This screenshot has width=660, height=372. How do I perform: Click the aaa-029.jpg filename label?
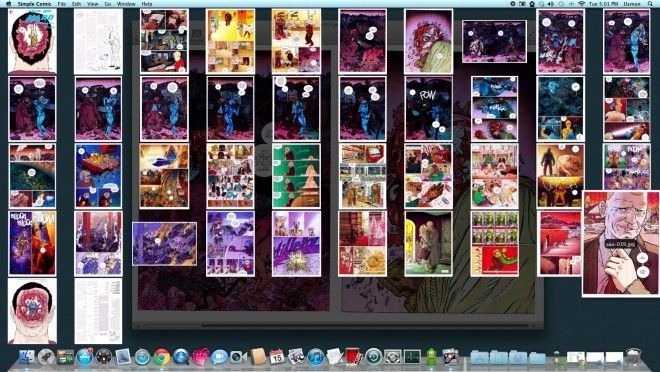point(621,244)
